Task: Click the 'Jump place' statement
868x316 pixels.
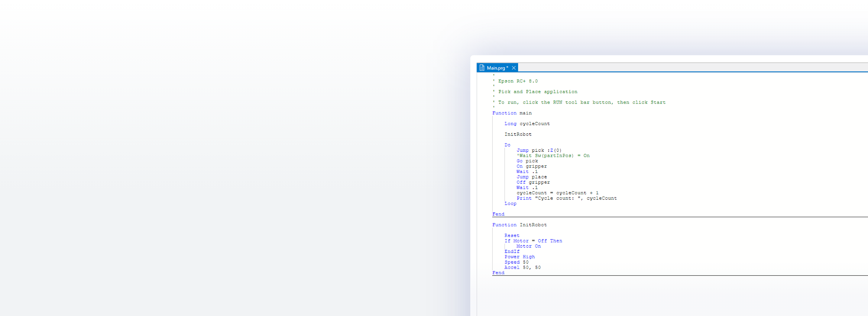Action: [x=531, y=177]
